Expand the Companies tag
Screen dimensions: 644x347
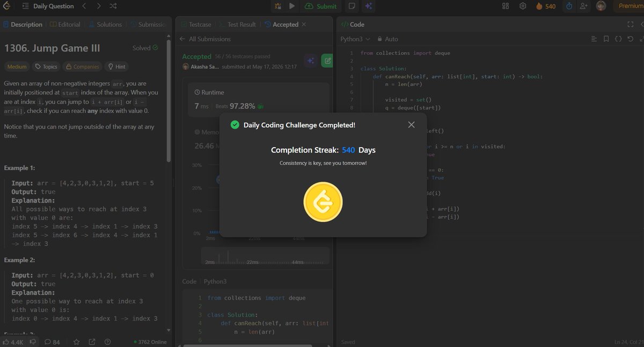pyautogui.click(x=82, y=67)
